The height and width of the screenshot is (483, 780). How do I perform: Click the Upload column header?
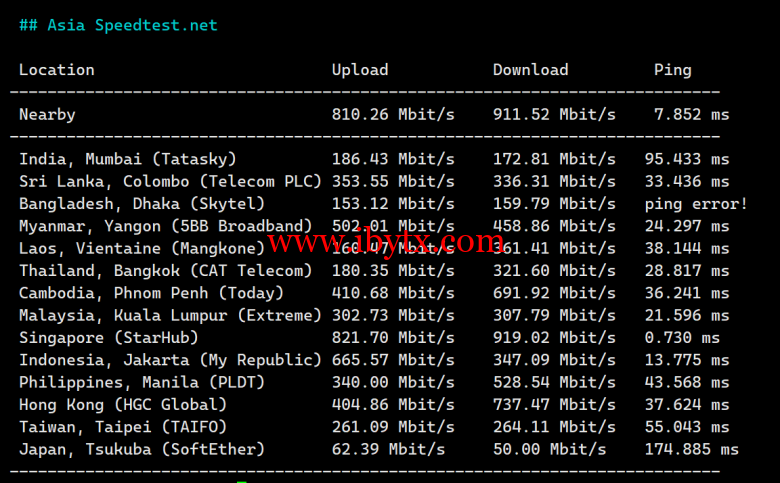pos(360,70)
